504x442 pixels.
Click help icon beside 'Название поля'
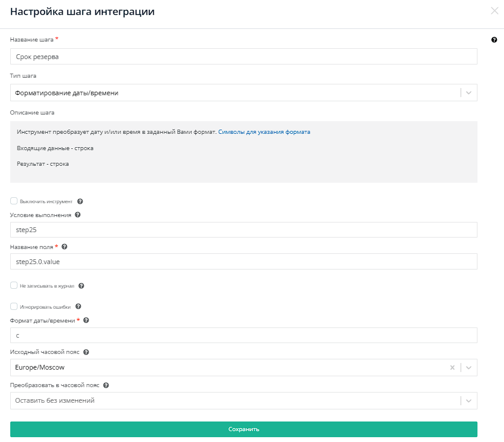[x=65, y=247]
